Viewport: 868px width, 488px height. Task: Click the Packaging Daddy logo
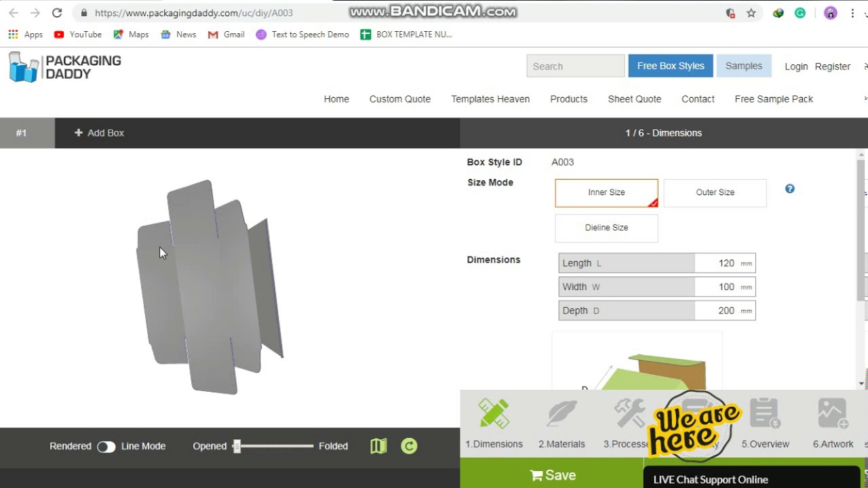tap(65, 67)
